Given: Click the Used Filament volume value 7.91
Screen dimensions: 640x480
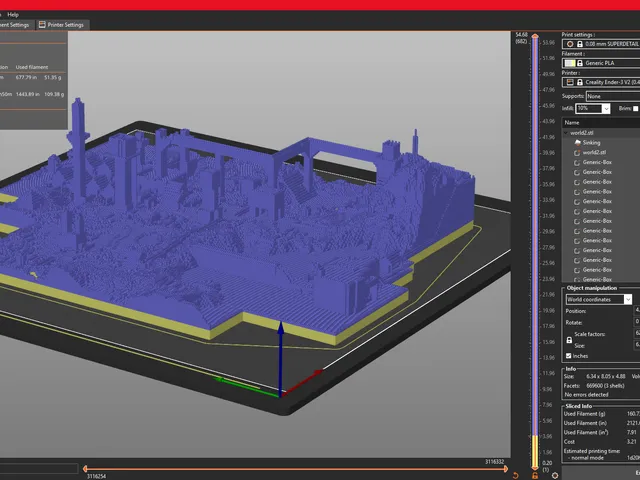Looking at the screenshot, I should pyautogui.click(x=631, y=432).
